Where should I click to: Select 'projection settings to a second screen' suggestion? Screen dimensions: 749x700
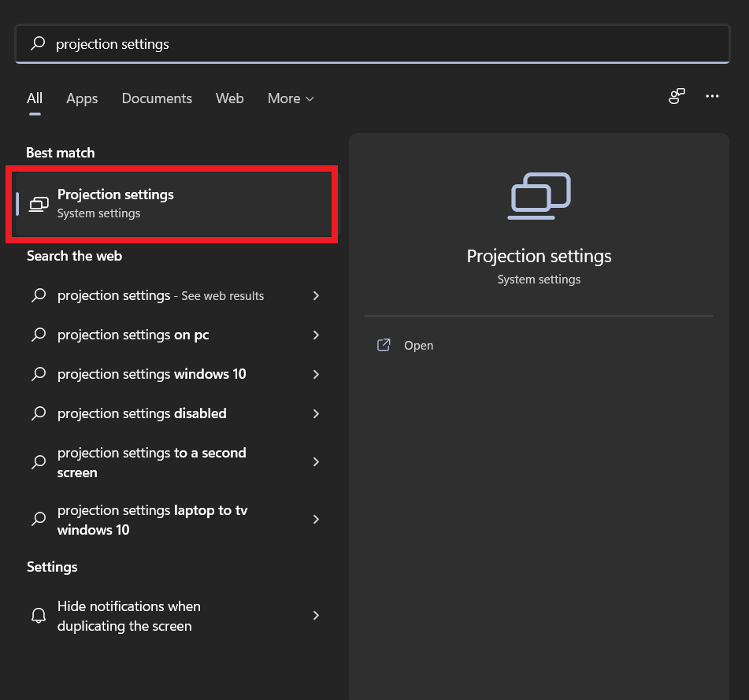coord(152,463)
